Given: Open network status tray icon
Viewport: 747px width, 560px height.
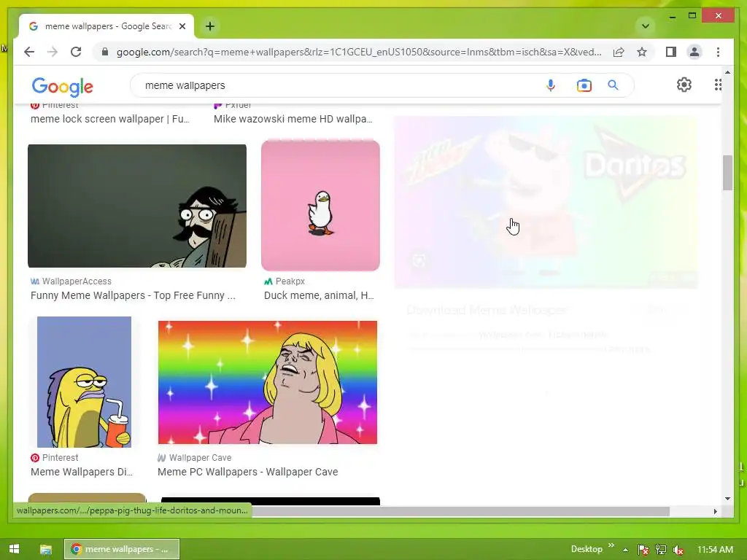Looking at the screenshot, I should pos(661,550).
